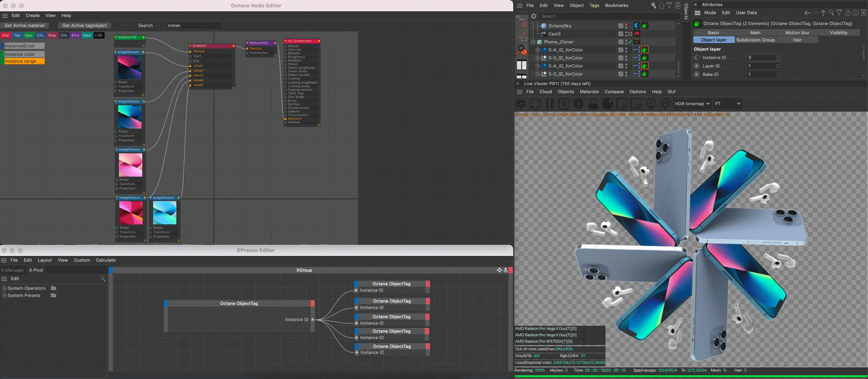868x379 pixels.
Task: Switch to the X-Manager tab
Action: click(13, 270)
